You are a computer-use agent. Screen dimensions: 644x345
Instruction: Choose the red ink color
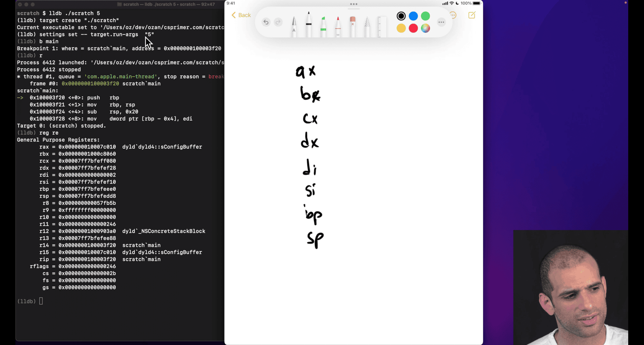(x=413, y=28)
